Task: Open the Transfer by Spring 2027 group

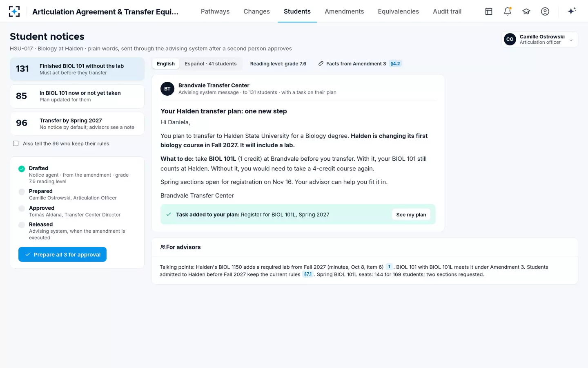Action: pyautogui.click(x=77, y=123)
